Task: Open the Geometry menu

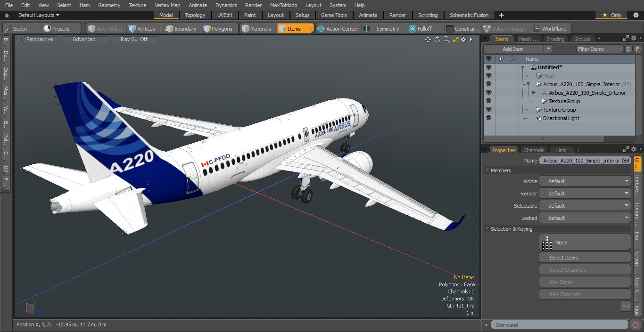Action: [x=109, y=5]
